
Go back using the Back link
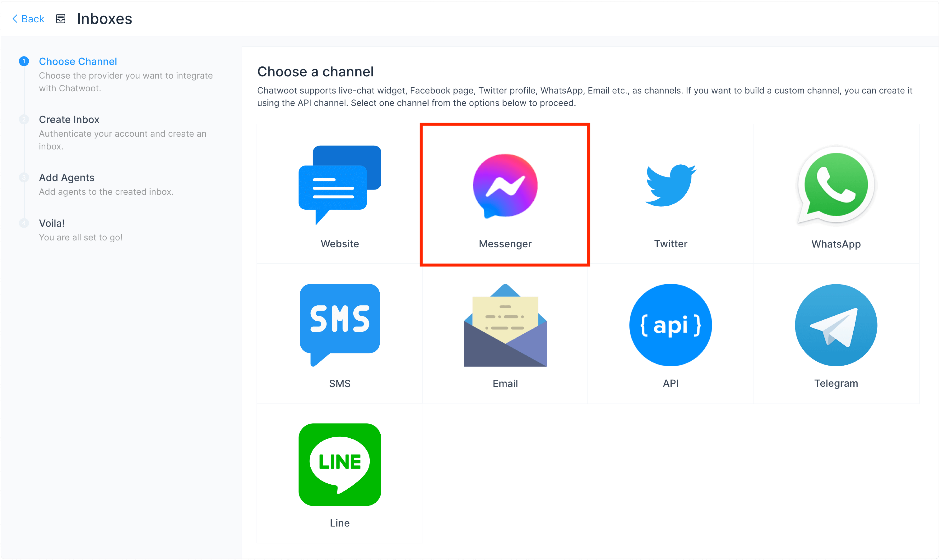pos(28,19)
